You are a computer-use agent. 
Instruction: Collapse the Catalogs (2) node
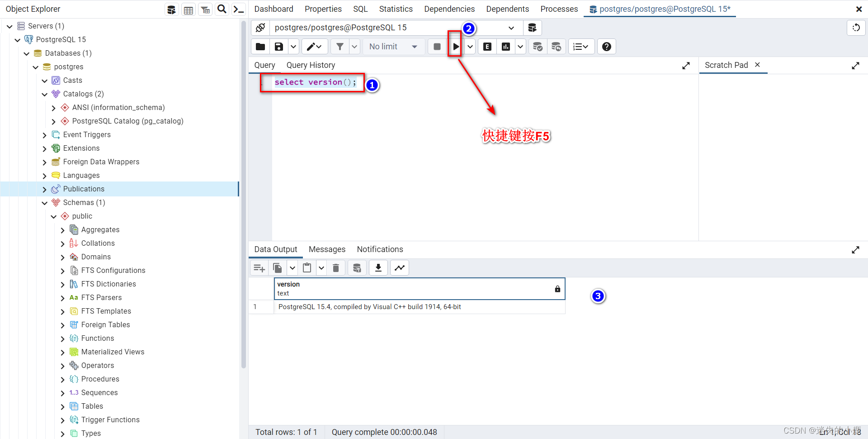45,94
